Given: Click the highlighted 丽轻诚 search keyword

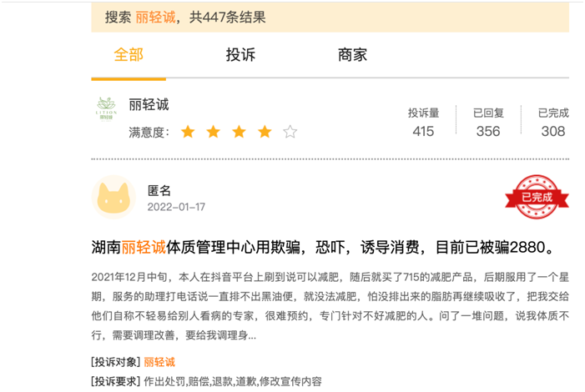Looking at the screenshot, I should tap(155, 18).
